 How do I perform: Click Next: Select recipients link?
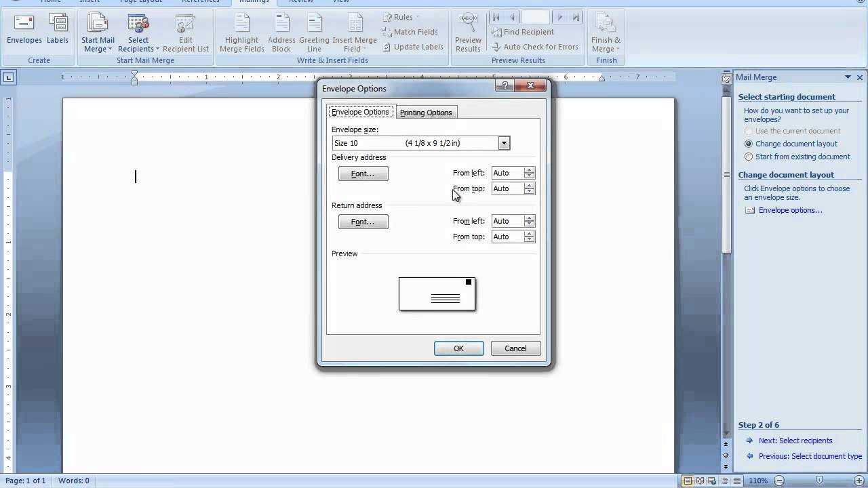coord(795,441)
